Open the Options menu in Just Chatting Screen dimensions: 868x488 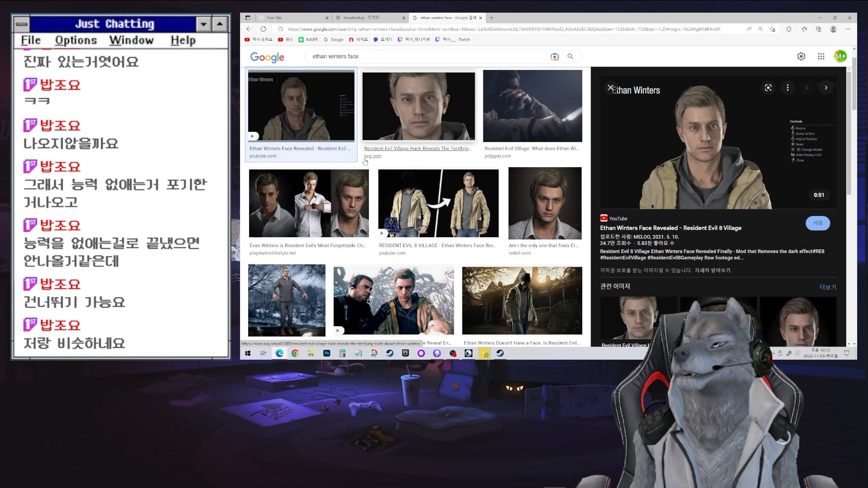pyautogui.click(x=75, y=40)
